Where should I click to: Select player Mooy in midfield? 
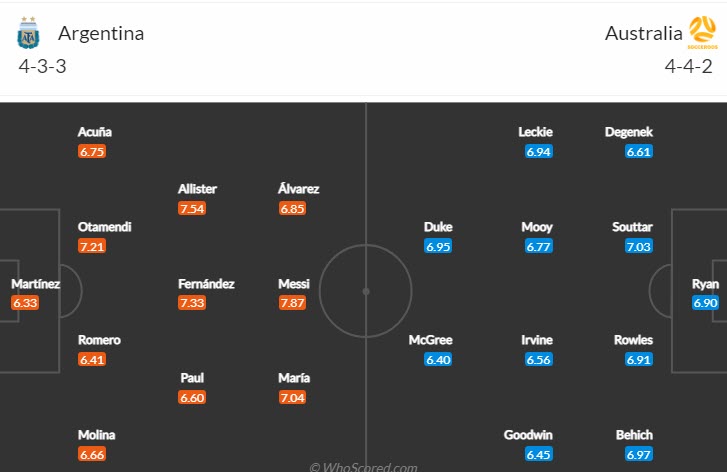click(x=537, y=227)
